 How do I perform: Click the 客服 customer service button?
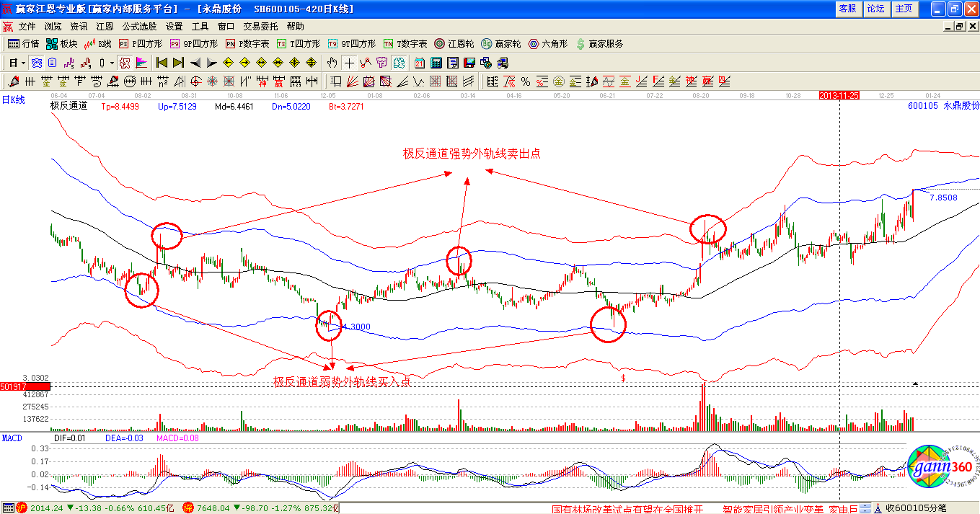point(847,9)
